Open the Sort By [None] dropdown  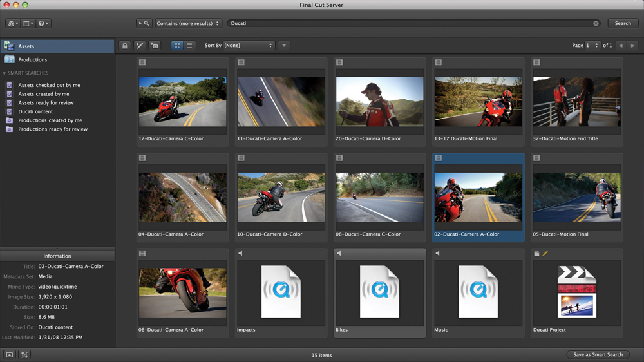[249, 46]
